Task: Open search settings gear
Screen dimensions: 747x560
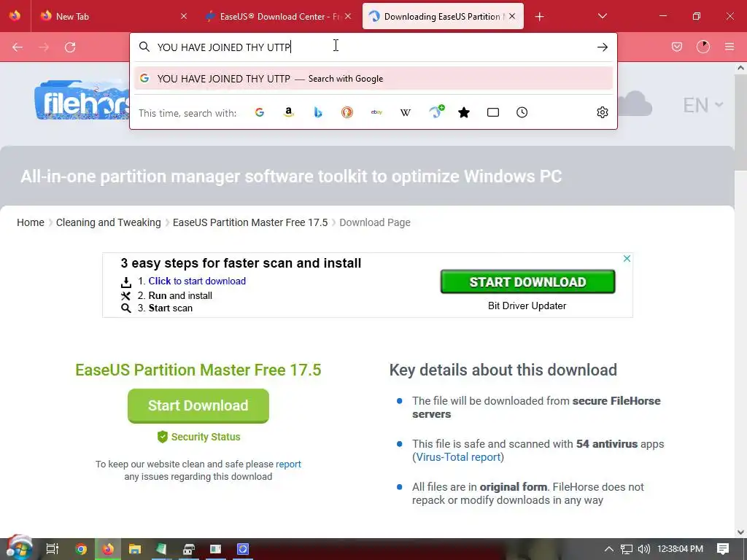Action: click(602, 112)
